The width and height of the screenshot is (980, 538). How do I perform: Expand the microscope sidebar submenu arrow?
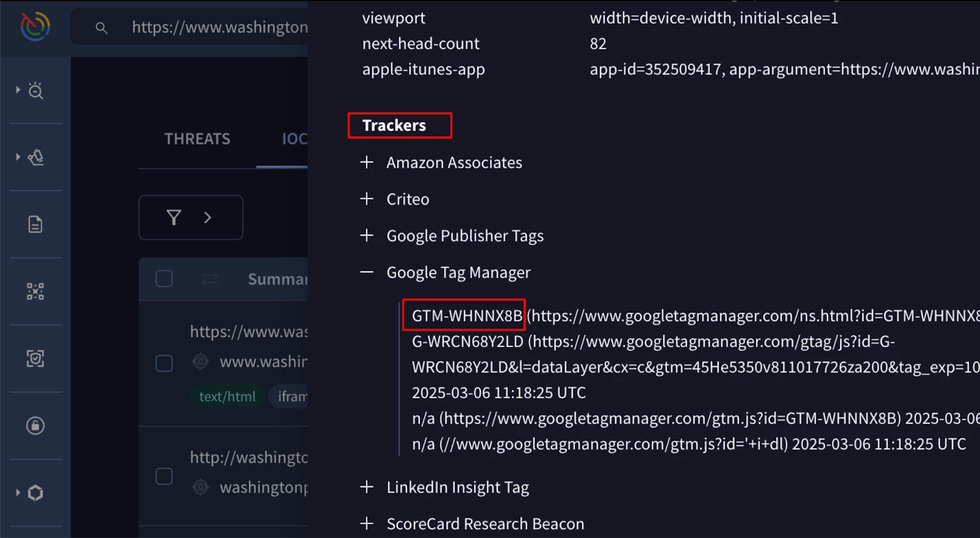tap(18, 157)
